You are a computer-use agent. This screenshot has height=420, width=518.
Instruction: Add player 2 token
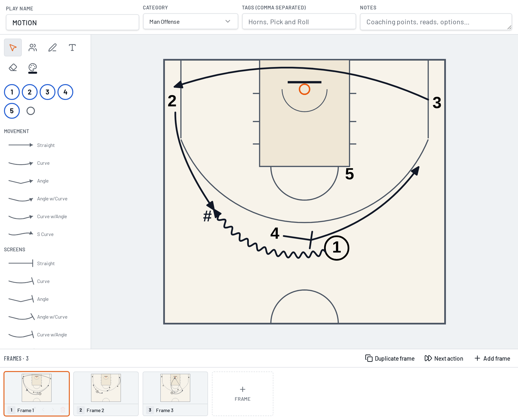pyautogui.click(x=30, y=92)
